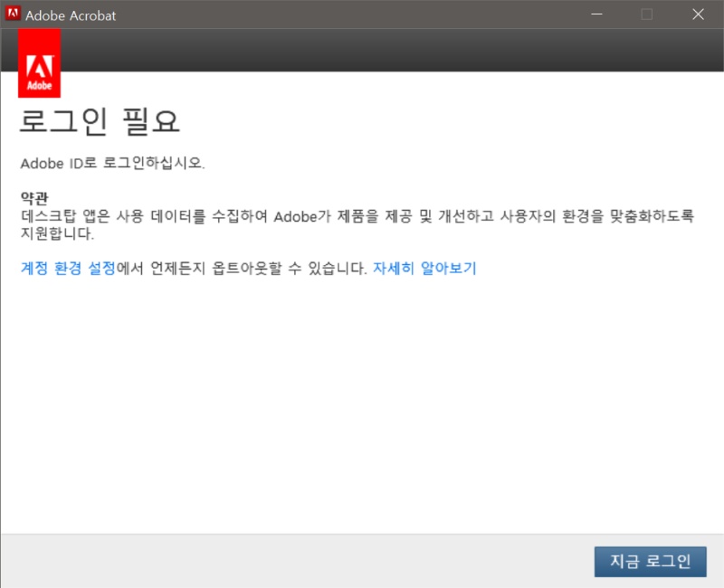
Task: Click the Adobe Acrobat application icon
Action: click(13, 14)
